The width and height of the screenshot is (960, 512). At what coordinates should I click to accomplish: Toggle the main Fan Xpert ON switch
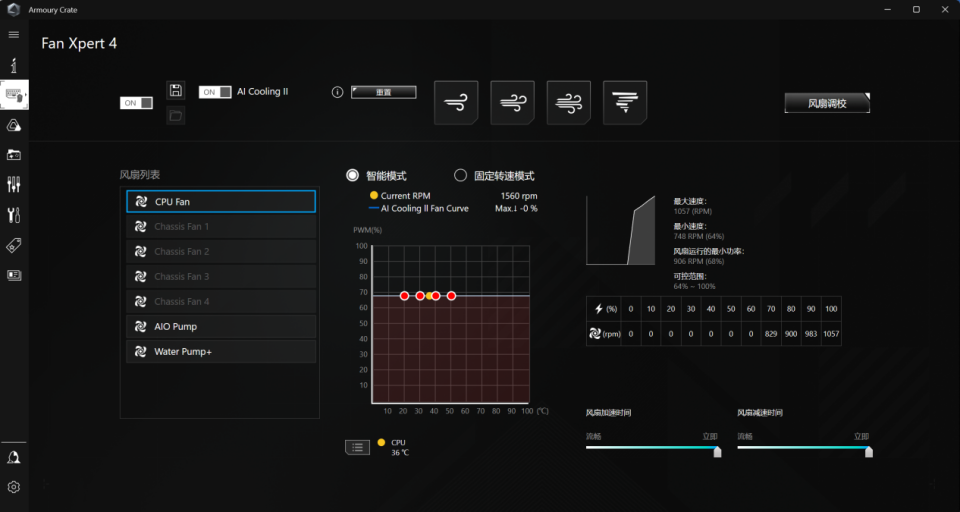[x=136, y=103]
